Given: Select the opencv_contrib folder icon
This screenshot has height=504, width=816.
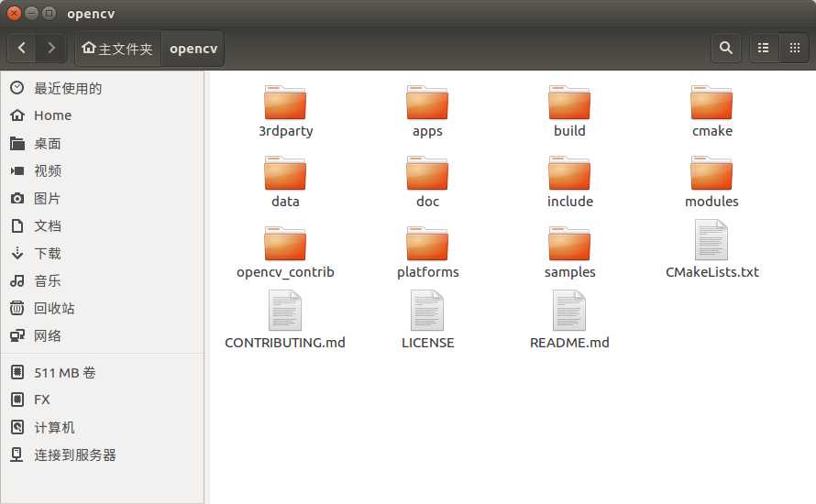Looking at the screenshot, I should pos(285,244).
